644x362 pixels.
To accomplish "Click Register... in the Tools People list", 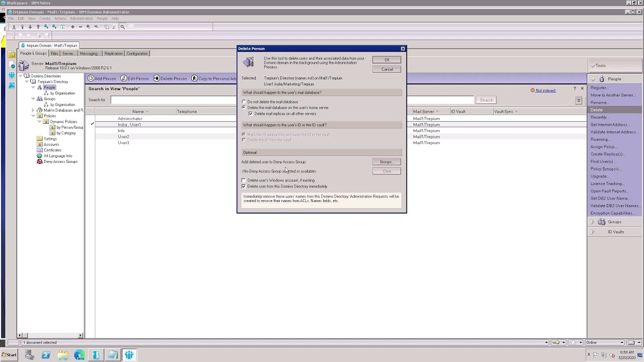I will click(599, 88).
